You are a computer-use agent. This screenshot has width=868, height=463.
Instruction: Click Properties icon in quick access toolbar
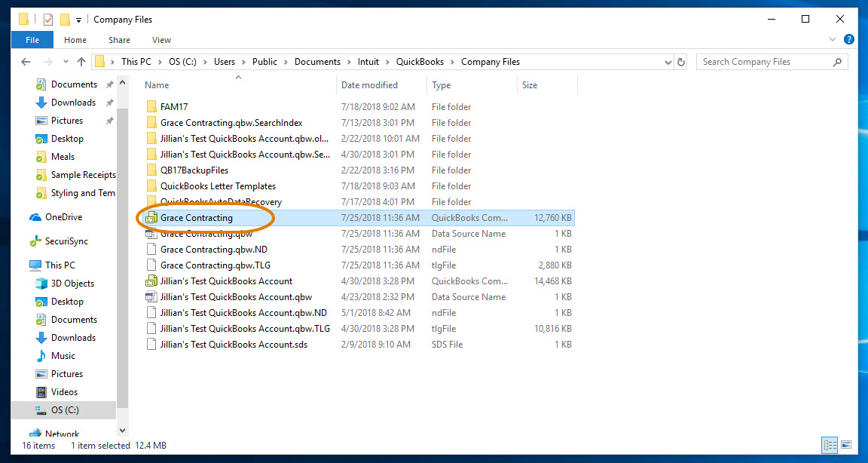point(48,20)
